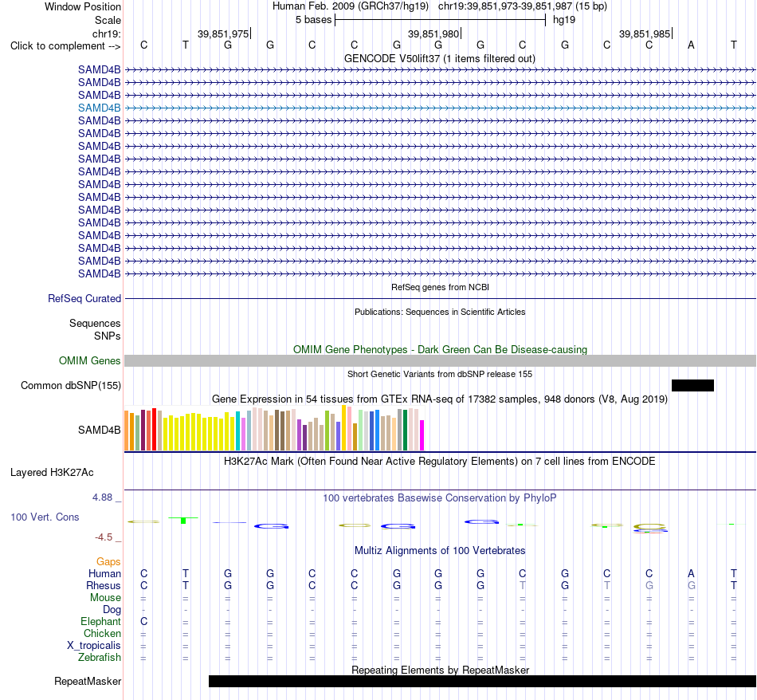757x700 pixels.
Task: Click the Repeating Elements by RepeatMasker title
Action: (440, 670)
